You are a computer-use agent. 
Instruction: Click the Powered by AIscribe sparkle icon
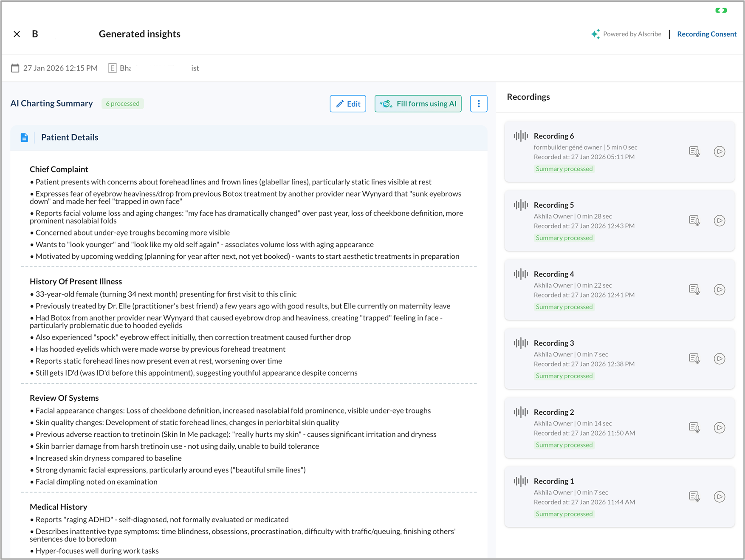point(595,34)
